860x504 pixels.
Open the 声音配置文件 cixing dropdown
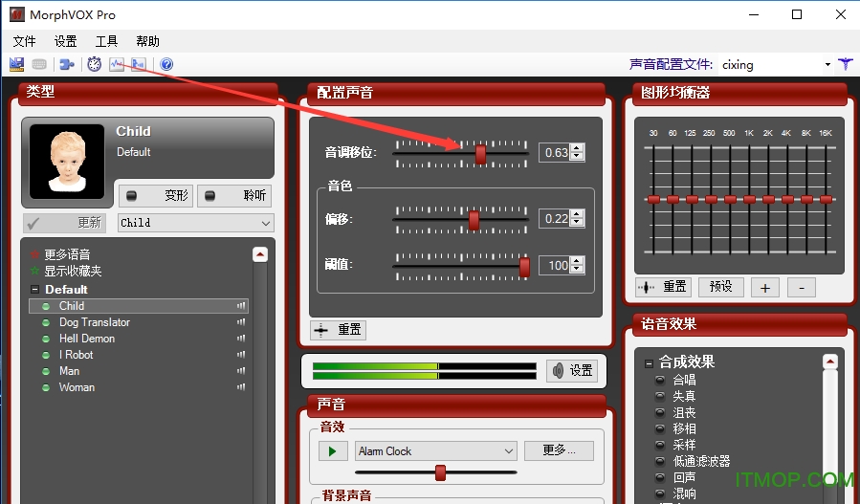pyautogui.click(x=827, y=65)
